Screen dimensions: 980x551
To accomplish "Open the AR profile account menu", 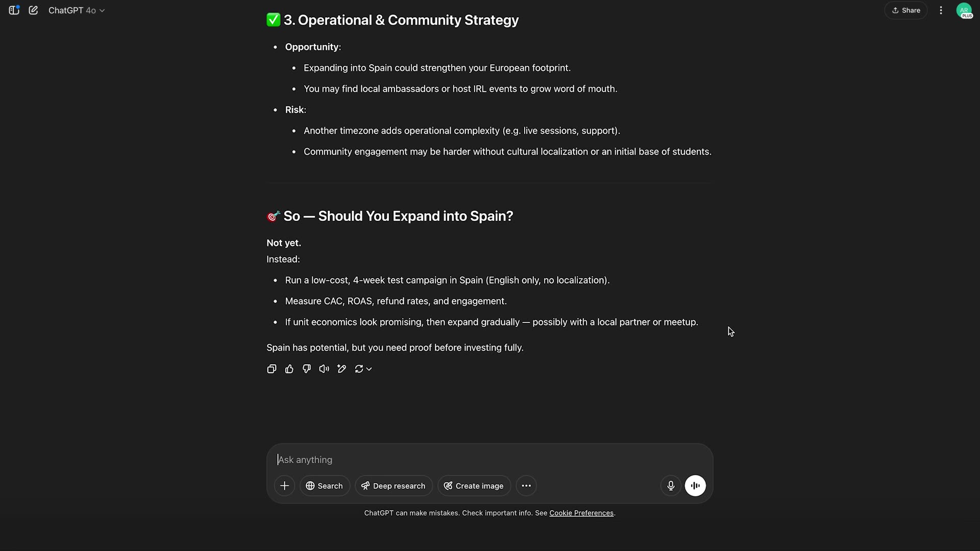I will [x=964, y=10].
